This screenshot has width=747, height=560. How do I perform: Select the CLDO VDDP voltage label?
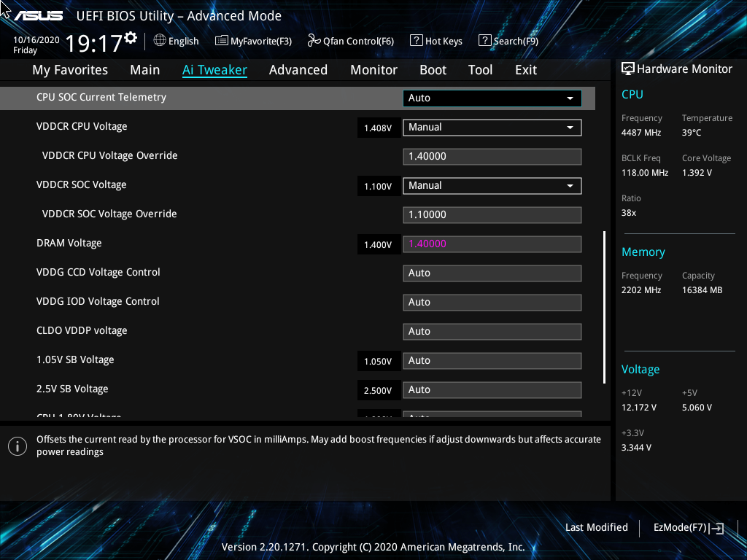82,330
